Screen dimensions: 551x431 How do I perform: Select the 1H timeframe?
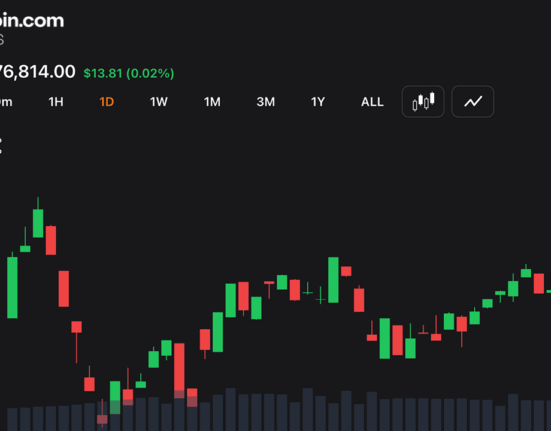click(x=56, y=102)
